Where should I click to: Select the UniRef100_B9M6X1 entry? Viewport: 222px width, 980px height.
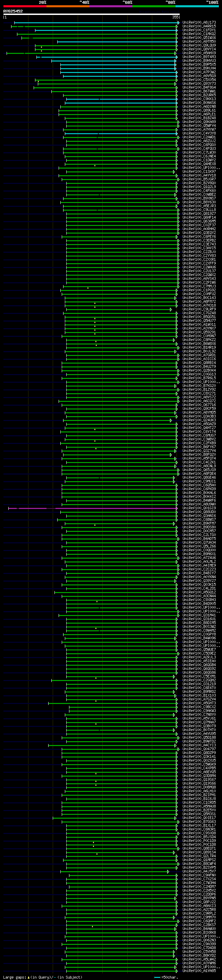coord(199,554)
